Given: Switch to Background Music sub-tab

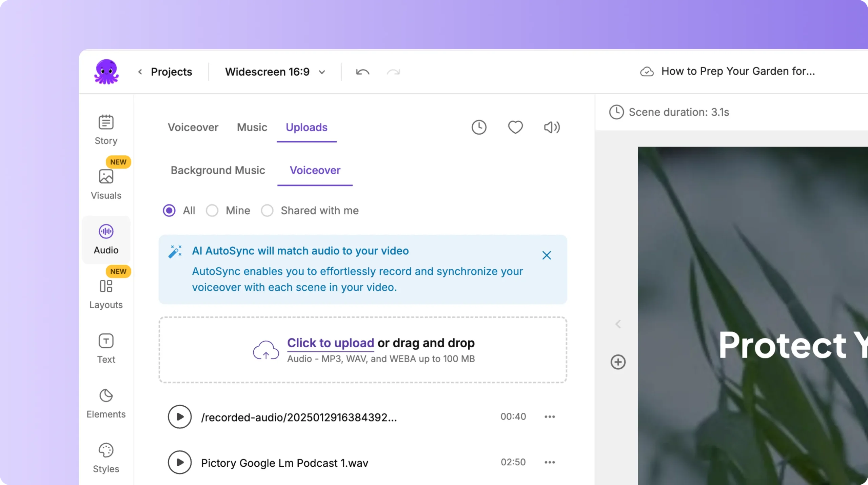Looking at the screenshot, I should [218, 170].
